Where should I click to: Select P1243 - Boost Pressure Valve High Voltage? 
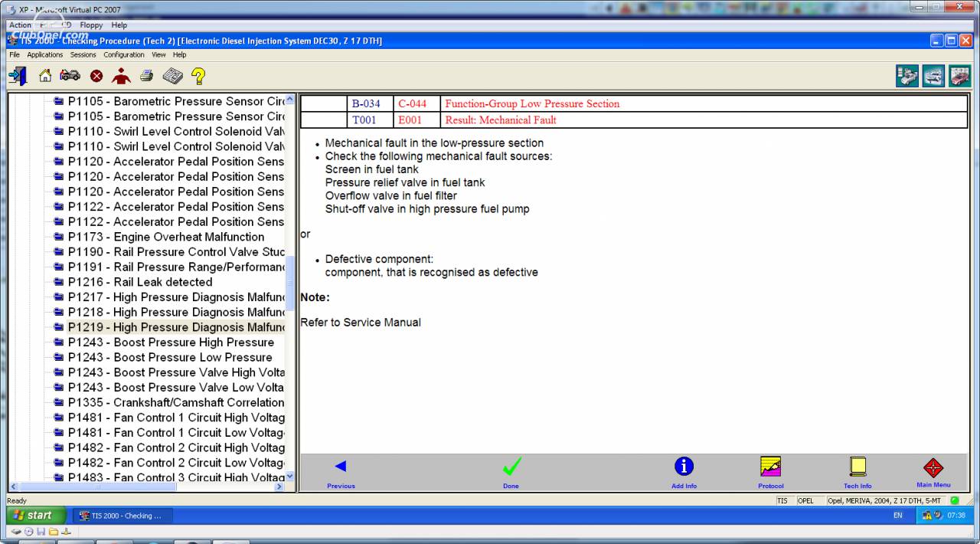pos(176,372)
